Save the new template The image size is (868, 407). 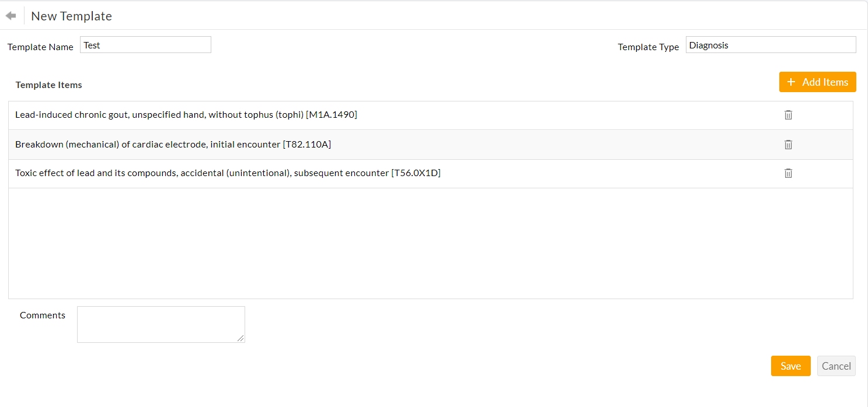point(790,366)
